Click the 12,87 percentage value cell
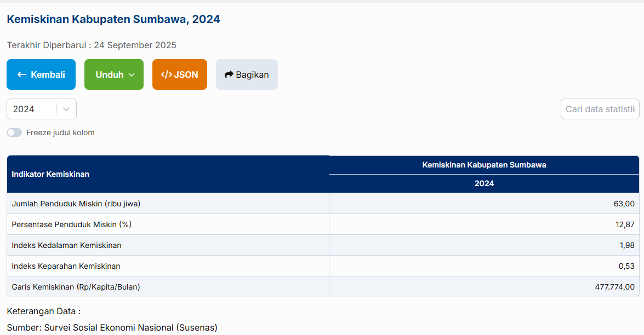The height and width of the screenshot is (335, 644). (x=625, y=224)
